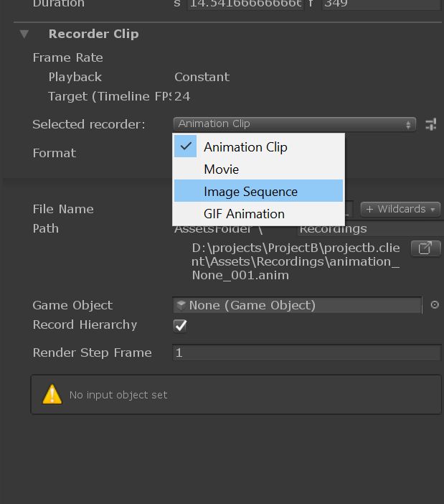Image resolution: width=444 pixels, height=504 pixels.
Task: Open the Selected recorder dropdown
Action: pyautogui.click(x=294, y=124)
